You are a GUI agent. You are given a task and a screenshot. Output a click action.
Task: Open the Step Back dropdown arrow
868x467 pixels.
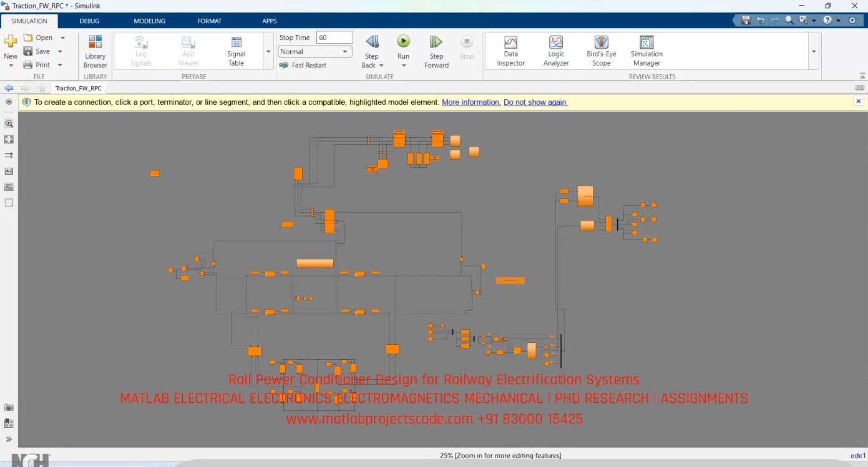click(x=381, y=65)
